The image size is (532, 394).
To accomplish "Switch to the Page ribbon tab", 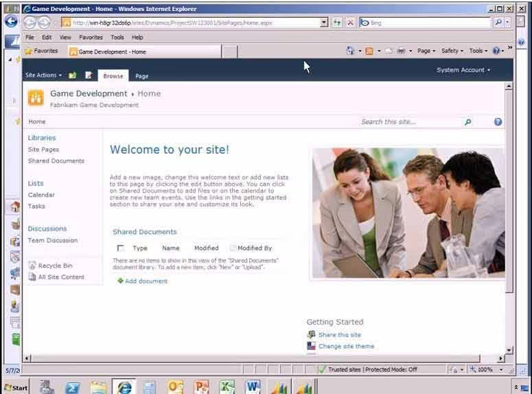I will click(x=142, y=76).
